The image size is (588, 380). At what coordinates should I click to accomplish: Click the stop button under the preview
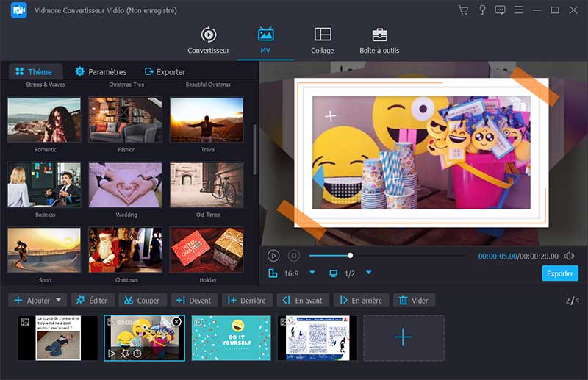[294, 256]
